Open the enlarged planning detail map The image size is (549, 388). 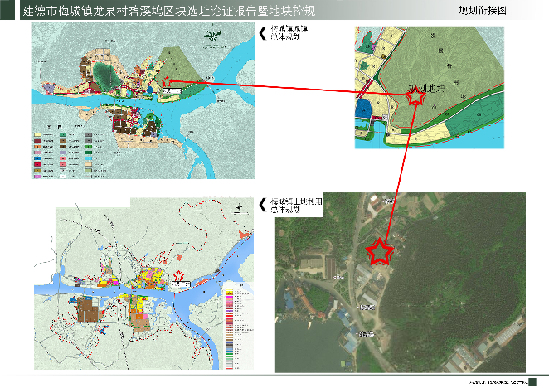[x=429, y=88]
